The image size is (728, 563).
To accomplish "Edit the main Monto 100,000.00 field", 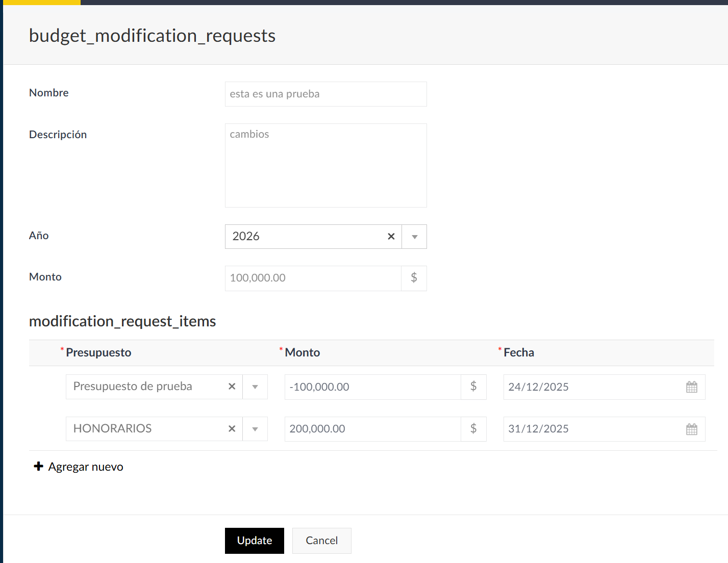I will (x=313, y=278).
